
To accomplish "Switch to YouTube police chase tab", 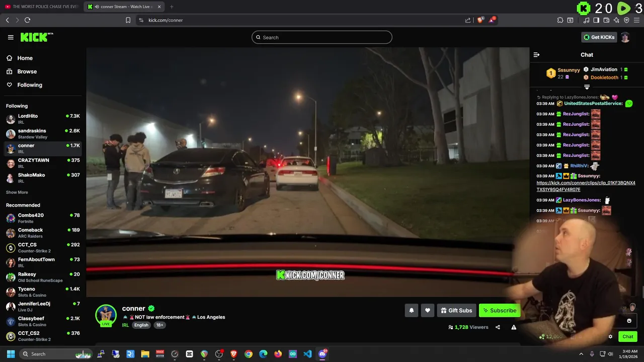I will click(41, 7).
